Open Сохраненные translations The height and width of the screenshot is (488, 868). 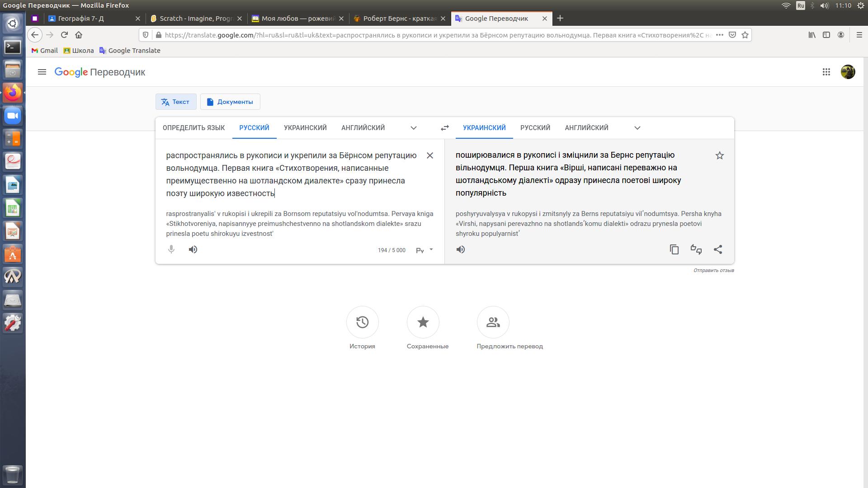(423, 322)
